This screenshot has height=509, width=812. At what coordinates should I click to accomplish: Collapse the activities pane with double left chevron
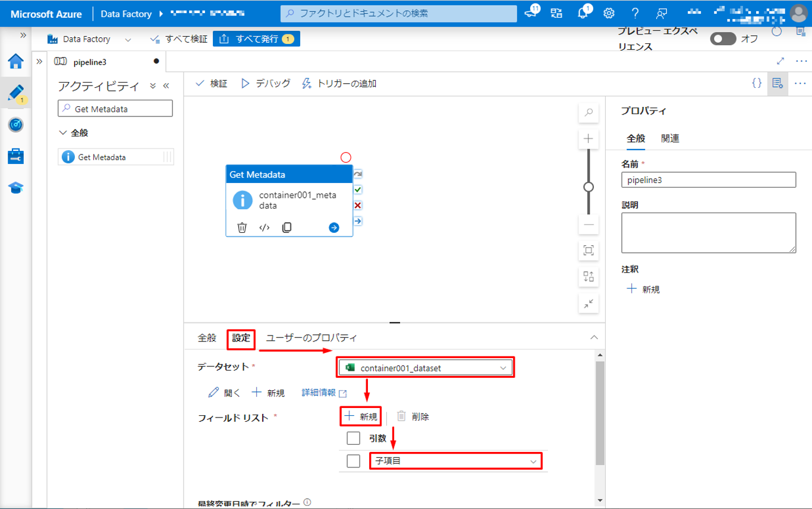pos(166,86)
